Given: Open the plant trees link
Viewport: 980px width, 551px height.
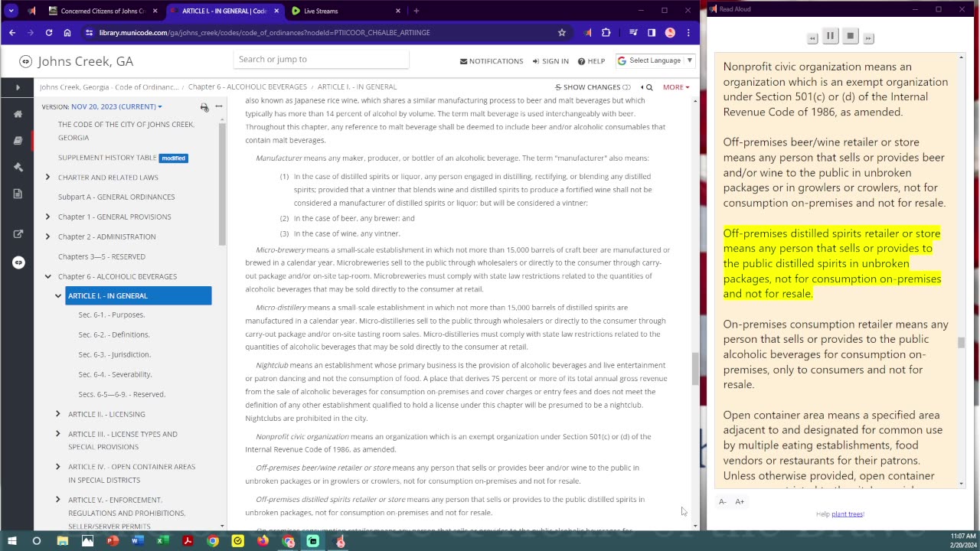Looking at the screenshot, I should click(848, 514).
